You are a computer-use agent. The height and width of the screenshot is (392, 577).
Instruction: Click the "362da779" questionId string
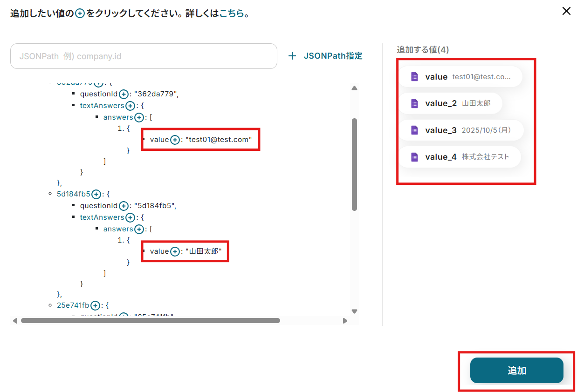pos(155,94)
